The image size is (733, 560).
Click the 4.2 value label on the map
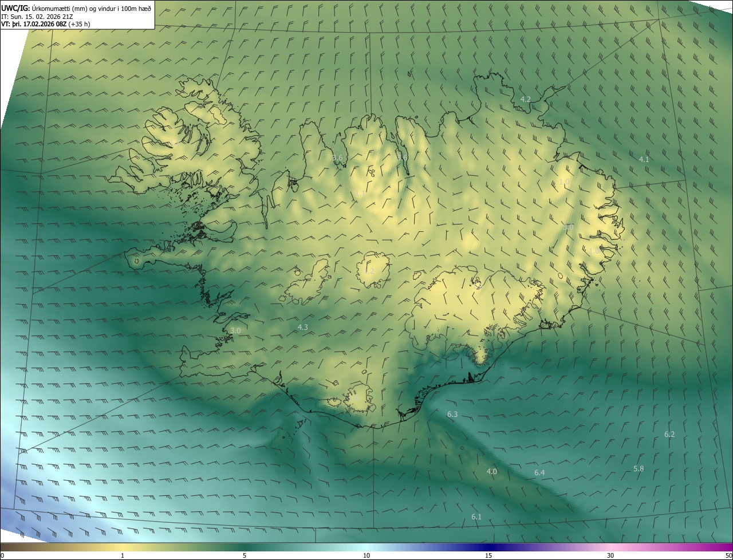tap(525, 100)
